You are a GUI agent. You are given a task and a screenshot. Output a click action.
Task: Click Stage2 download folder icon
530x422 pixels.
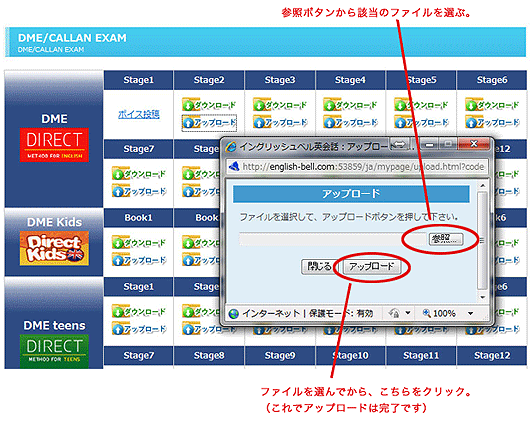[x=188, y=105]
